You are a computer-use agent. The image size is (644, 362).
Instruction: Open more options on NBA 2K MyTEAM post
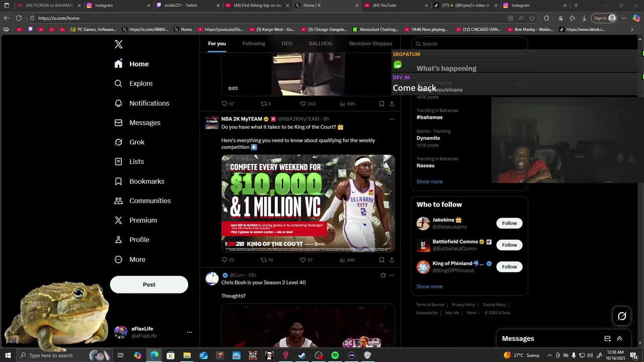pos(392,119)
